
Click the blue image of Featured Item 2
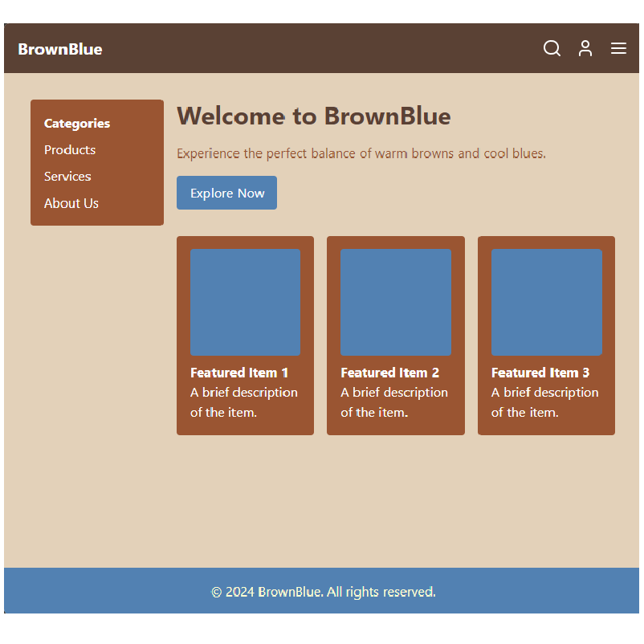[395, 302]
